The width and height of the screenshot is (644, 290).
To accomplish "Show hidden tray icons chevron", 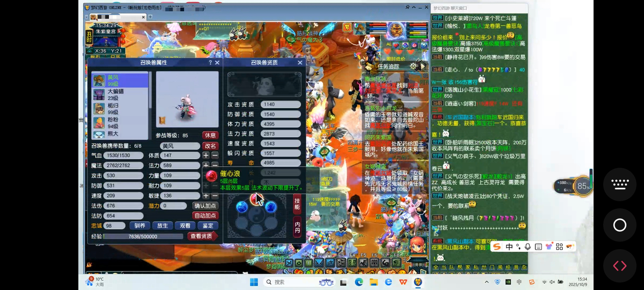I will coord(487,282).
